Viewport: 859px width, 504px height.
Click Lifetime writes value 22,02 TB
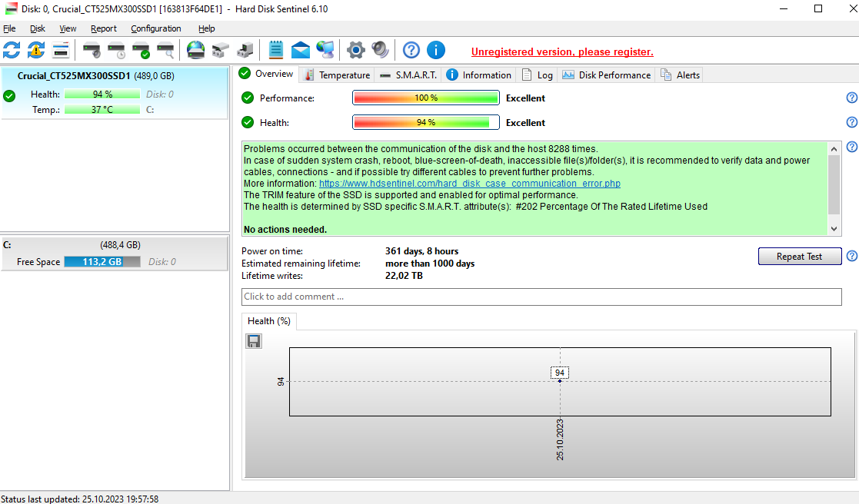pos(403,276)
